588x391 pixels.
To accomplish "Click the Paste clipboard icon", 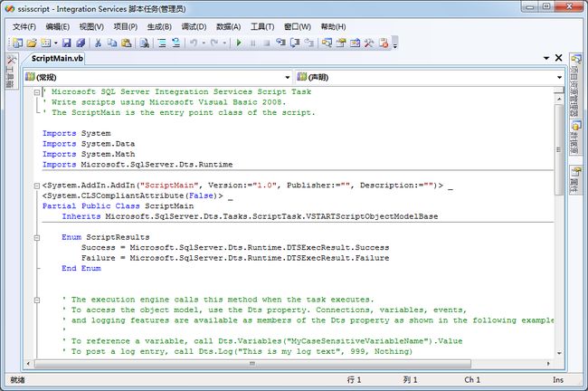I will [x=127, y=43].
